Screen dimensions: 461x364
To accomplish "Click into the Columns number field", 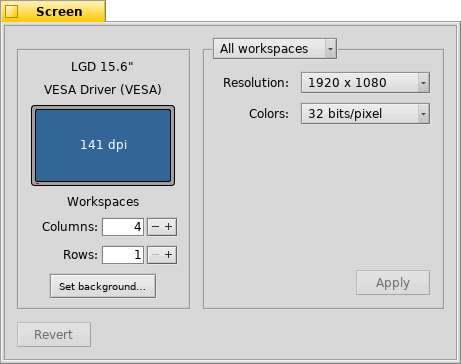I will click(123, 227).
